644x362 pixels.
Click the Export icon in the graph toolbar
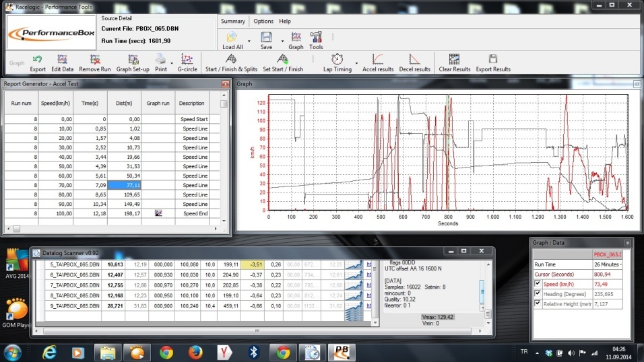(38, 59)
